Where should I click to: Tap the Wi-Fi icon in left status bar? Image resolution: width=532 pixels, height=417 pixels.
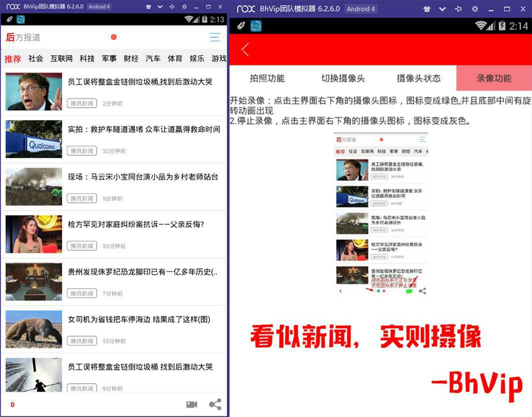point(189,19)
